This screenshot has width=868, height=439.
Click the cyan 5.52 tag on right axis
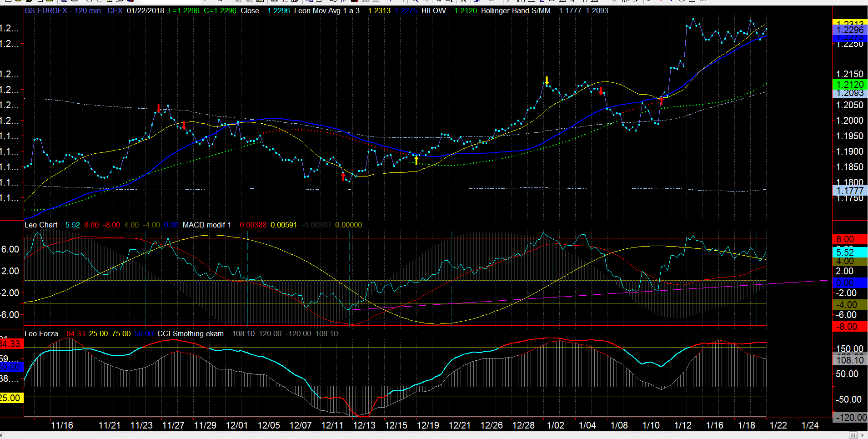tap(850, 252)
